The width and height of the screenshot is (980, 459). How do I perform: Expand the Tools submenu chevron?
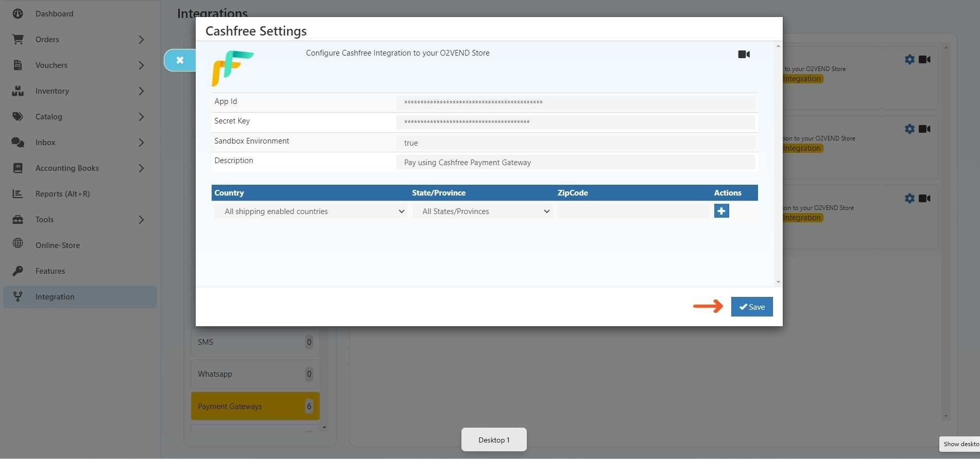click(x=141, y=220)
